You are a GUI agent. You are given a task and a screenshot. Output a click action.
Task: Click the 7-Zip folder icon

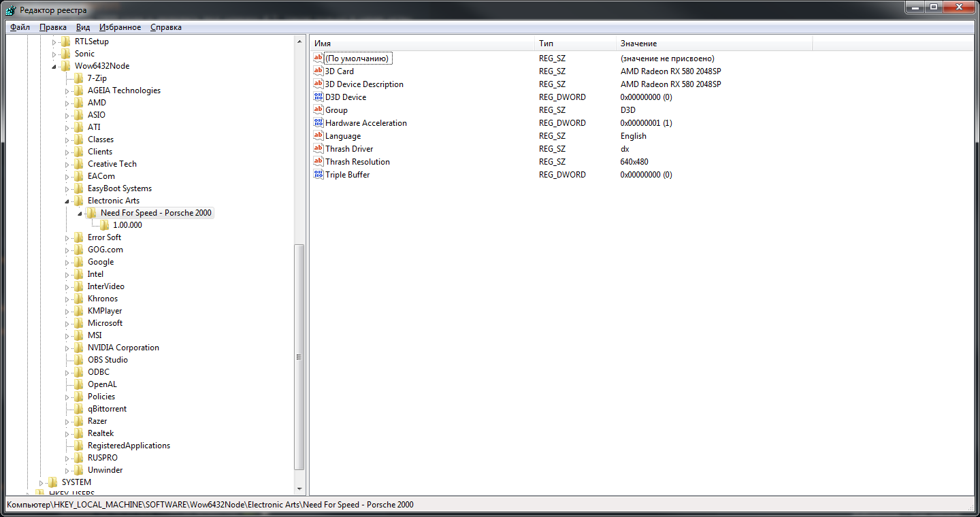tap(79, 78)
